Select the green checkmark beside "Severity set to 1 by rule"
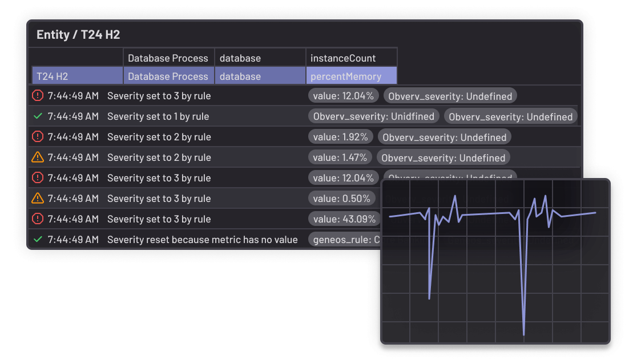Viewport: 637px width, 364px height. 38,116
